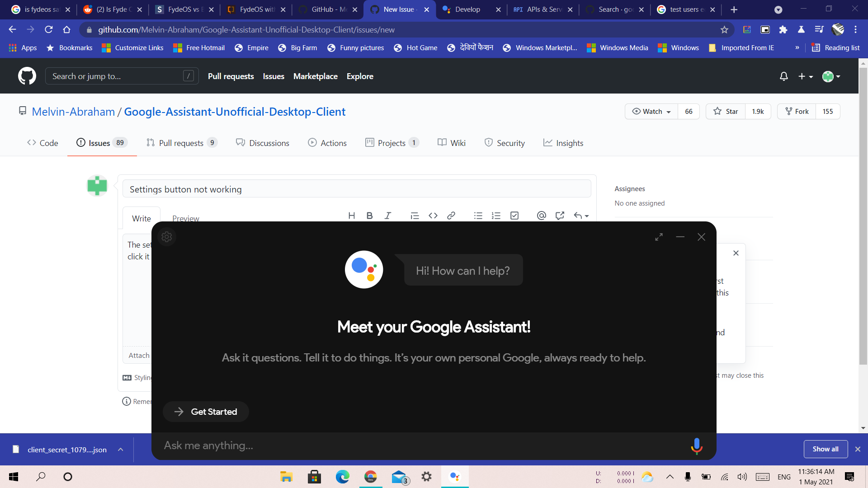Image resolution: width=868 pixels, height=488 pixels.
Task: Click the Get Started button
Action: [205, 412]
